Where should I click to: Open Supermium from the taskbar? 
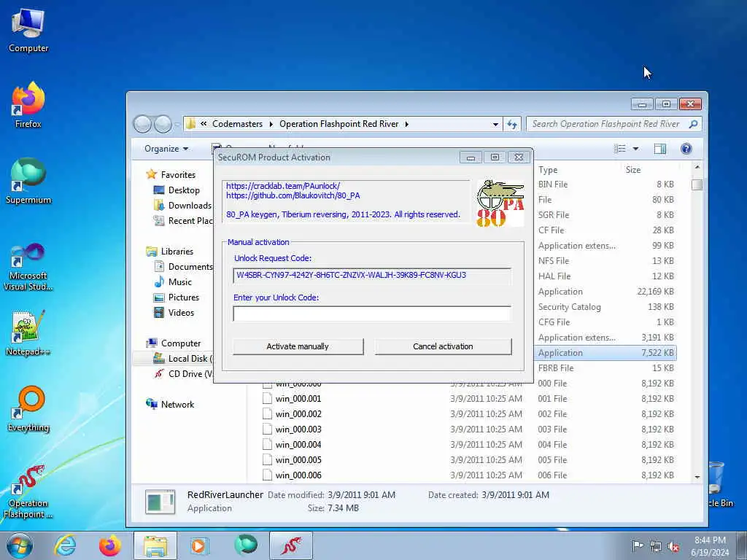tap(245, 545)
